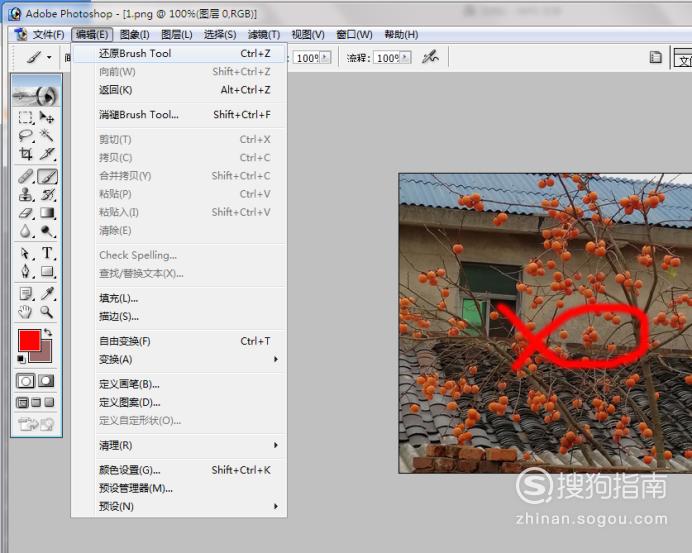Select the Zoom magnifier tool
This screenshot has height=553, width=692.
pos(47,312)
